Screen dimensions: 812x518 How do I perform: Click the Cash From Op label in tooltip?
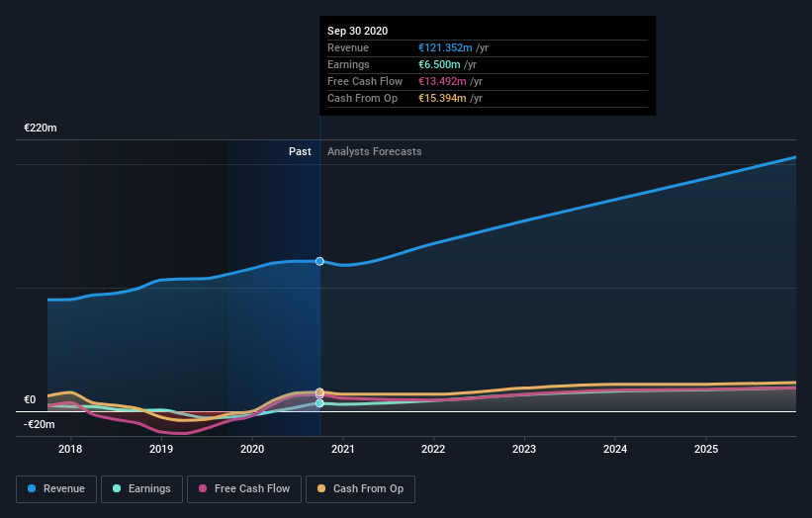tap(363, 98)
